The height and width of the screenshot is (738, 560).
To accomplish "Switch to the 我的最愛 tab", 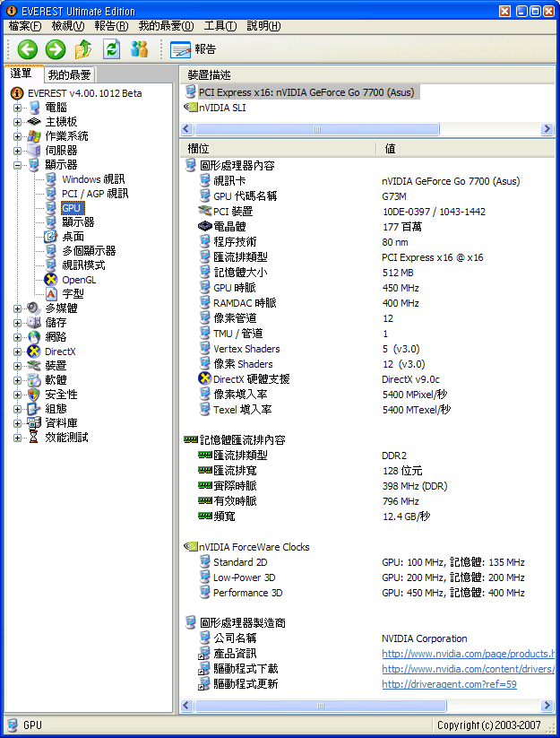I will coord(70,74).
